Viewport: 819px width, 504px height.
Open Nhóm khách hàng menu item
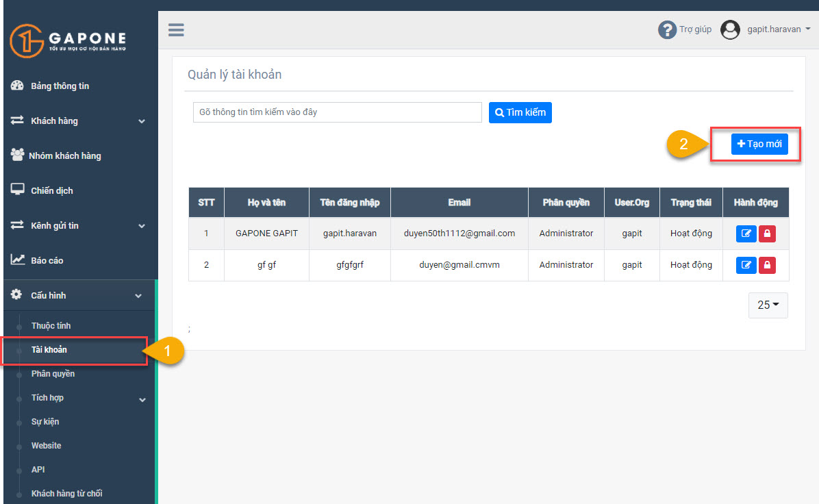point(65,155)
